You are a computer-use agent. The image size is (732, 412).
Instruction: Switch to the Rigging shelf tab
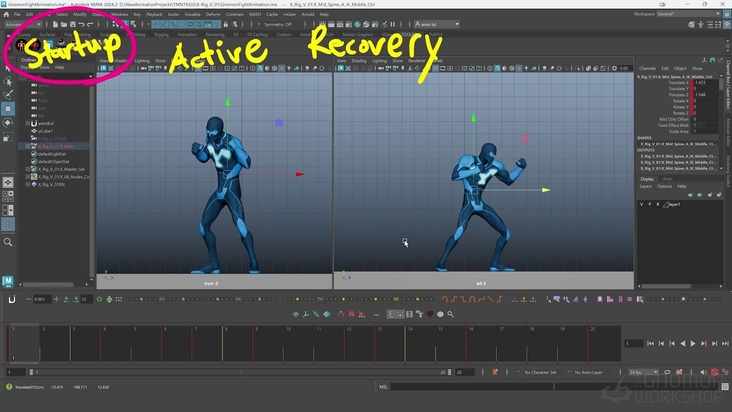(x=162, y=35)
